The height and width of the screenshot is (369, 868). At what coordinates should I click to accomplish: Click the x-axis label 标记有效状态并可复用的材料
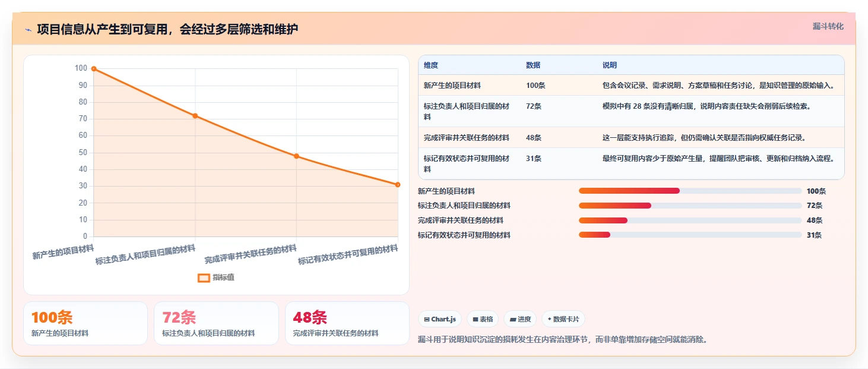click(x=348, y=255)
